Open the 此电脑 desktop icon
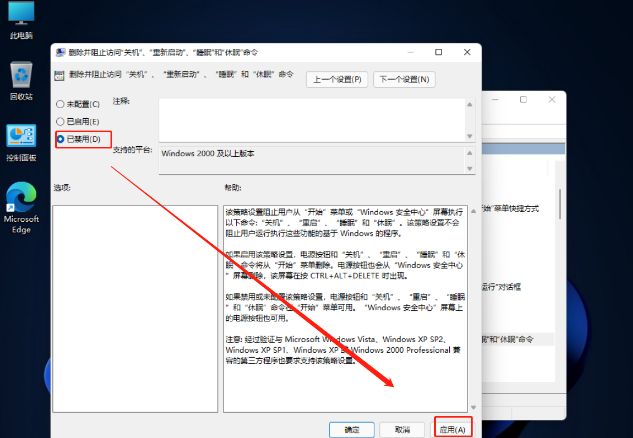633x438 pixels. pyautogui.click(x=21, y=19)
